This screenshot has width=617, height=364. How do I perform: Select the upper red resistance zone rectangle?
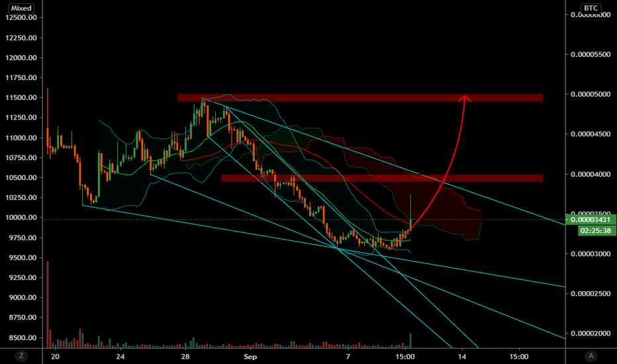(x=360, y=97)
